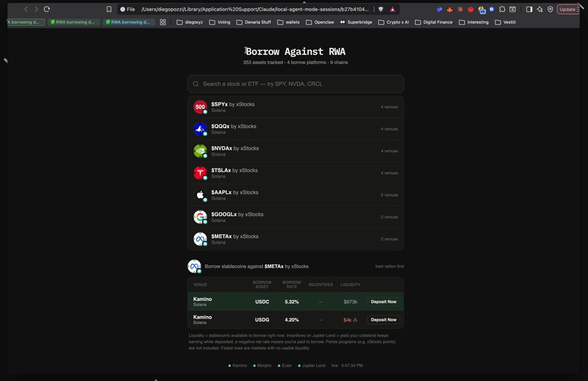Focus the stock or ETF search field
588x381 pixels.
click(x=296, y=84)
